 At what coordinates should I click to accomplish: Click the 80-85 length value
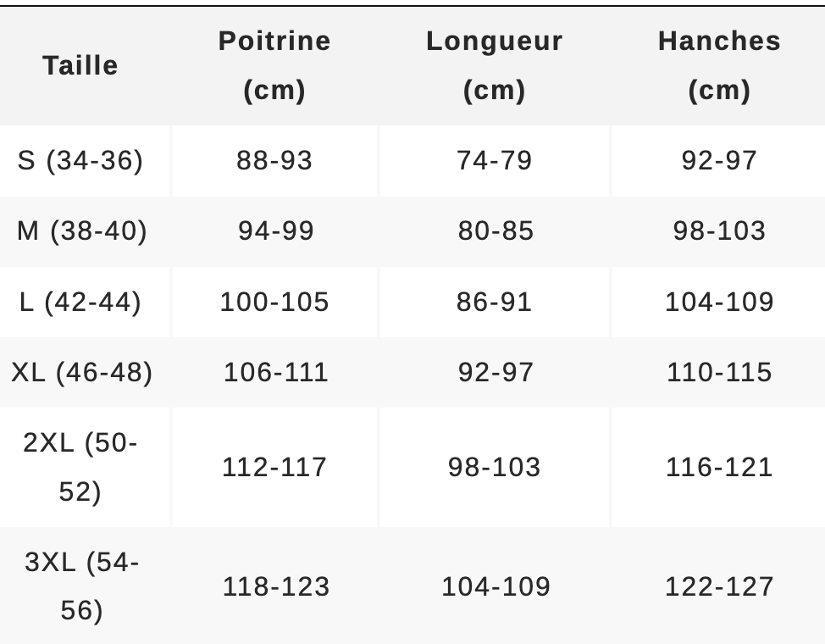point(496,231)
